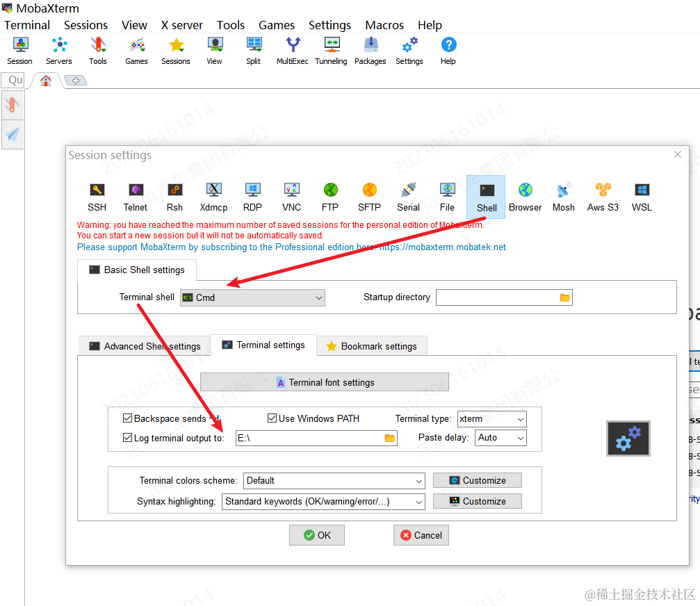
Task: Select the Terminal settings tab
Action: pyautogui.click(x=263, y=345)
